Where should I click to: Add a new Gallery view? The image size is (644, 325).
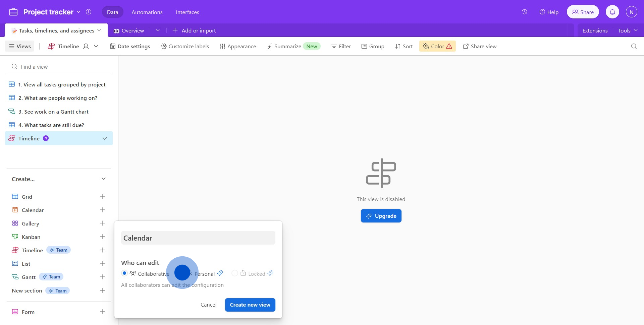tap(103, 223)
